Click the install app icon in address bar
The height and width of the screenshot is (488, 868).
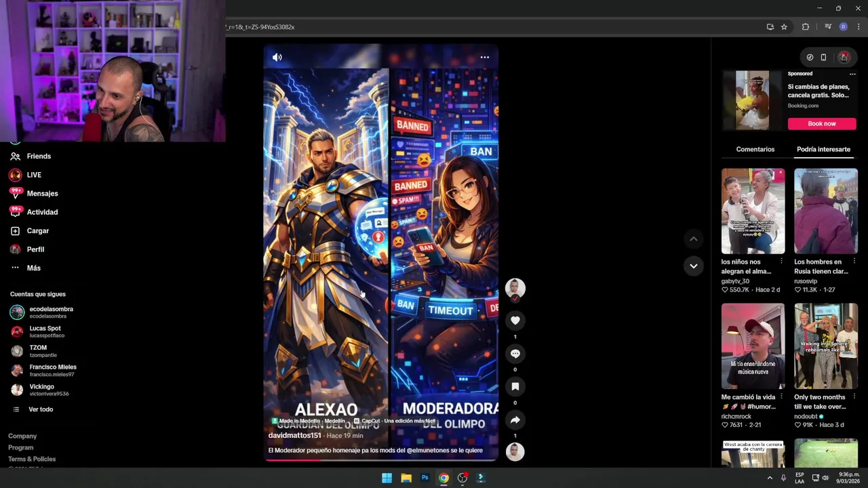tap(770, 27)
